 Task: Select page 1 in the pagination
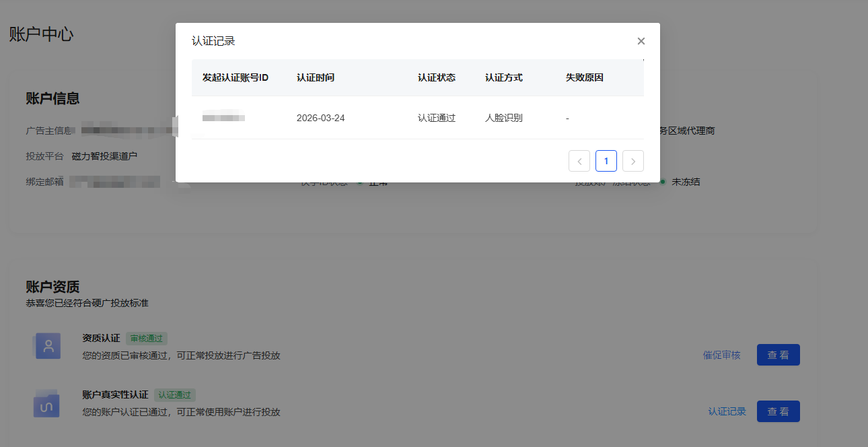click(x=606, y=161)
